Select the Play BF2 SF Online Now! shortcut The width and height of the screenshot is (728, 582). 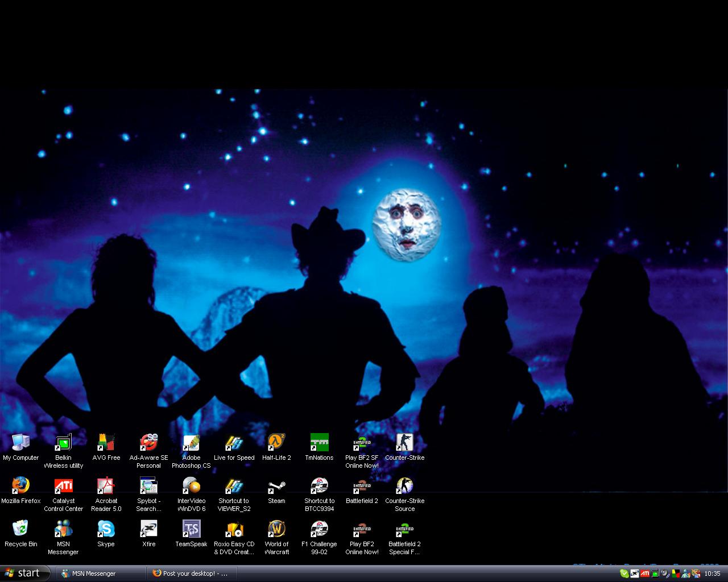(362, 451)
